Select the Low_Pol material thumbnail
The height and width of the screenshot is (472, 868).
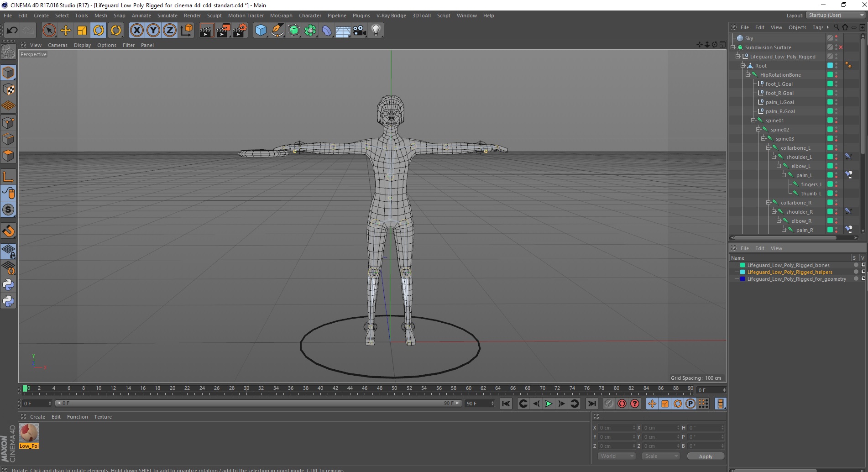tap(29, 432)
